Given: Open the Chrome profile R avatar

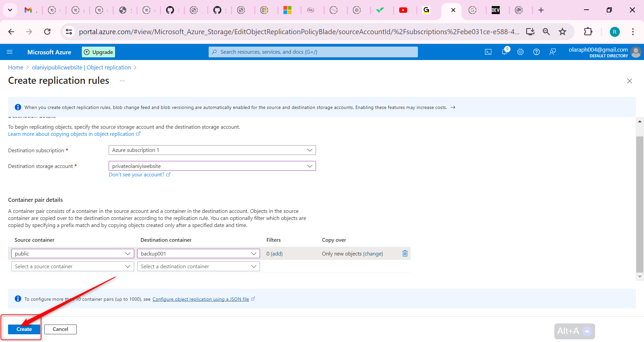Looking at the screenshot, I should coord(614,32).
